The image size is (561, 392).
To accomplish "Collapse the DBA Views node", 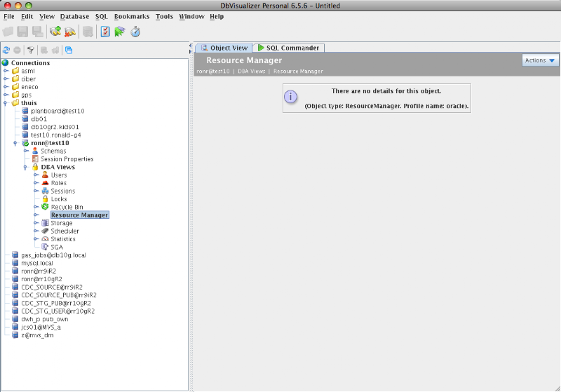I will [25, 168].
